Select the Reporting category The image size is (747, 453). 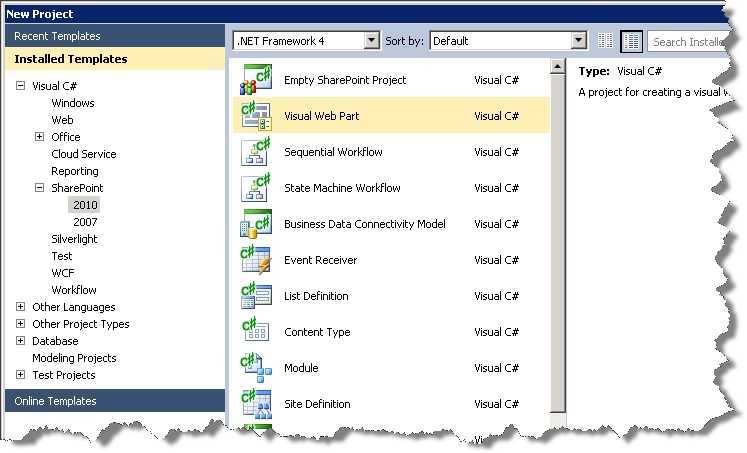click(x=75, y=171)
